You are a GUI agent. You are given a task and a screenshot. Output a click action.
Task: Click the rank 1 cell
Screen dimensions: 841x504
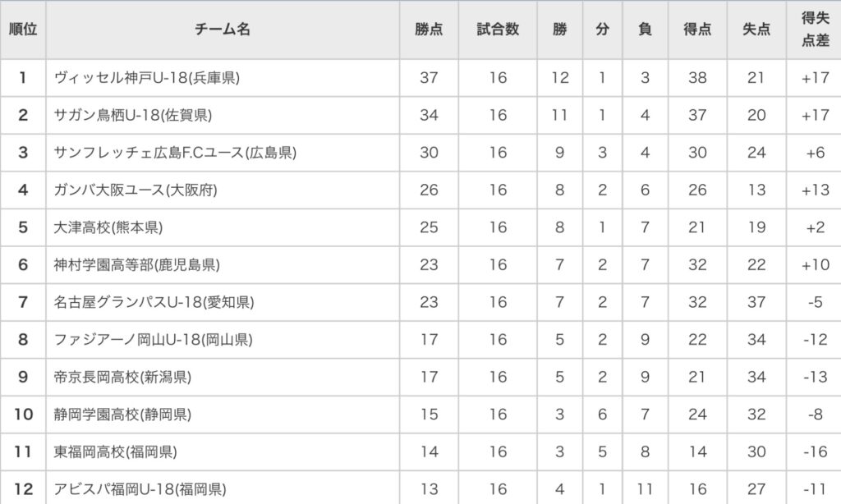23,78
